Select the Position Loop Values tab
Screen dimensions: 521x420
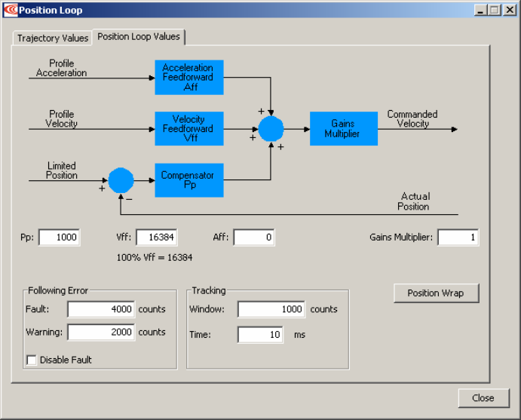(x=139, y=36)
